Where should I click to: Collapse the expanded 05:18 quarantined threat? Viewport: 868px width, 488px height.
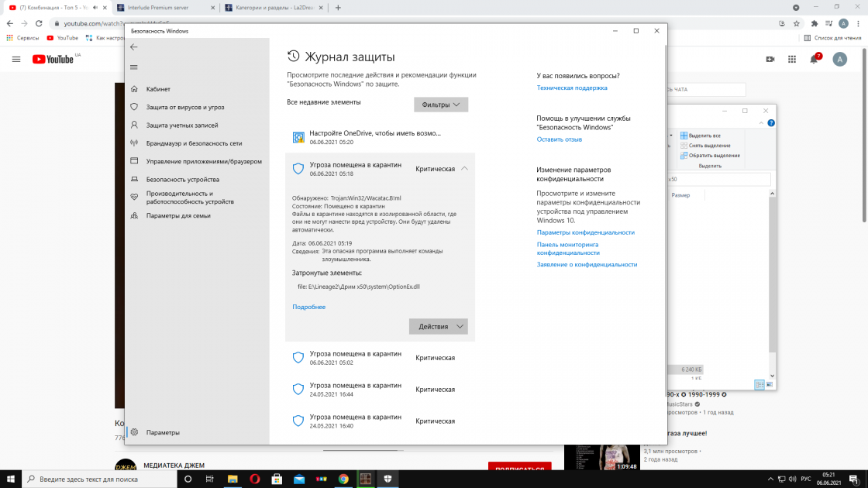pyautogui.click(x=463, y=168)
